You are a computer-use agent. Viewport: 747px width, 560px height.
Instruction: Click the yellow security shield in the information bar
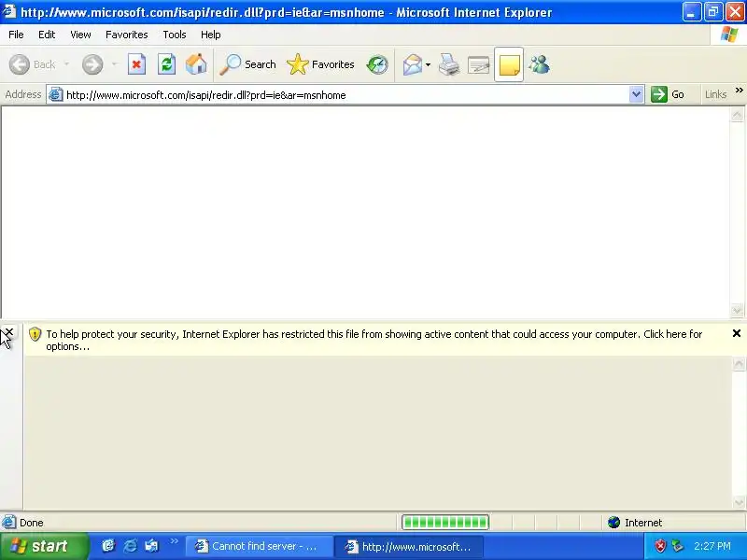(x=35, y=334)
